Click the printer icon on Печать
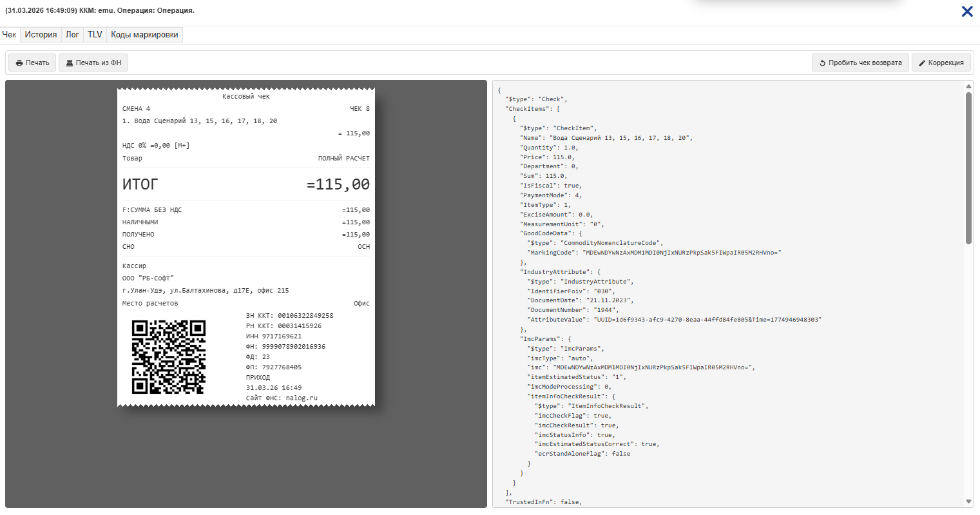The height and width of the screenshot is (515, 980). 19,63
